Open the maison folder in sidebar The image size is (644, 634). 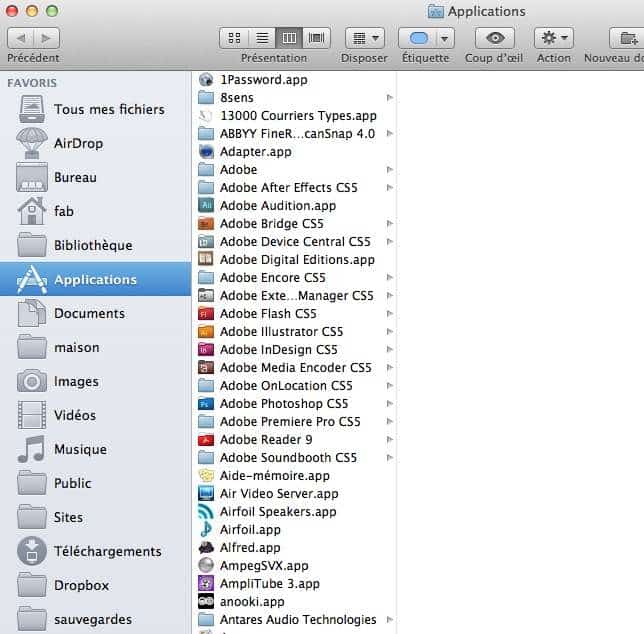[96, 347]
